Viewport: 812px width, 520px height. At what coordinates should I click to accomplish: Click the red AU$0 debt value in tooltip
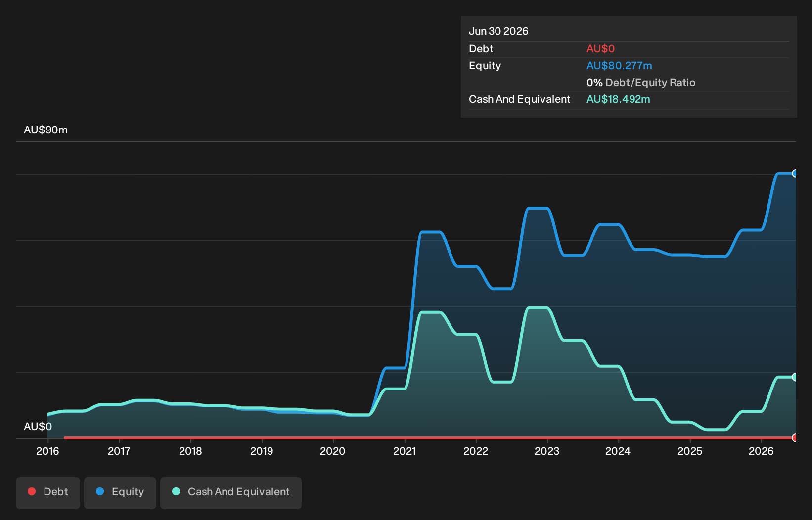pyautogui.click(x=600, y=49)
